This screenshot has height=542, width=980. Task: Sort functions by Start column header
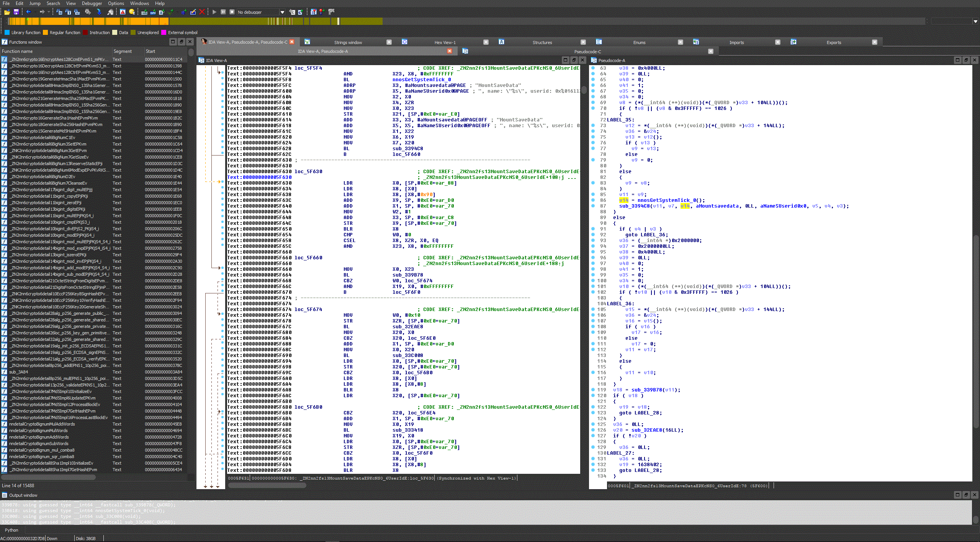pyautogui.click(x=151, y=51)
